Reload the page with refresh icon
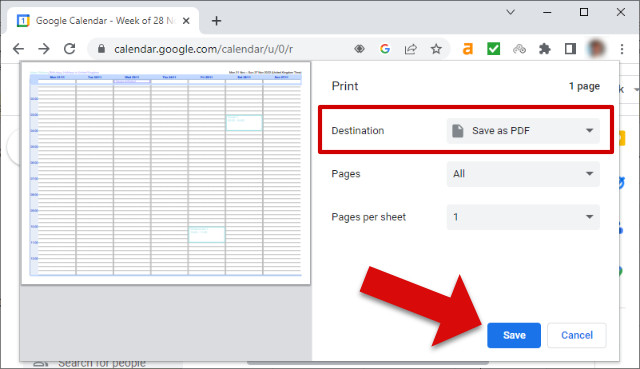Viewport: 640px width, 369px height. click(70, 49)
